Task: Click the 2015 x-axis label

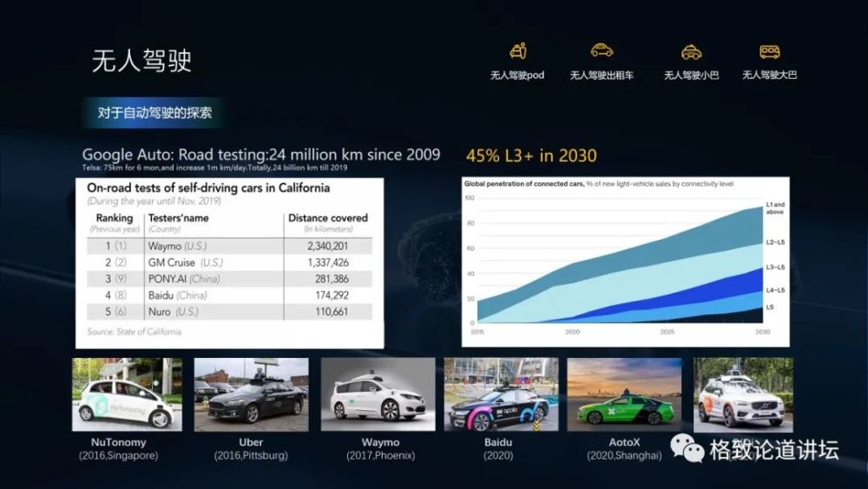Action: (477, 332)
